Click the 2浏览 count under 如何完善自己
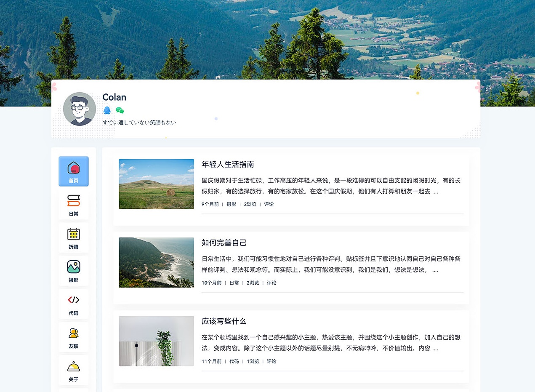The height and width of the screenshot is (392, 535). [x=253, y=283]
